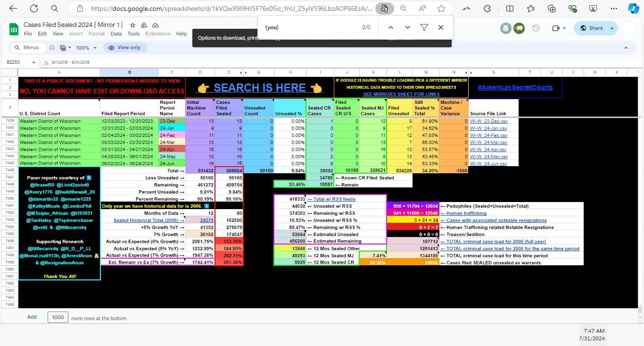Image resolution: width=644 pixels, height=346 pixels.
Task: Open the browser extensions puzzle icon
Action: (x=487, y=8)
